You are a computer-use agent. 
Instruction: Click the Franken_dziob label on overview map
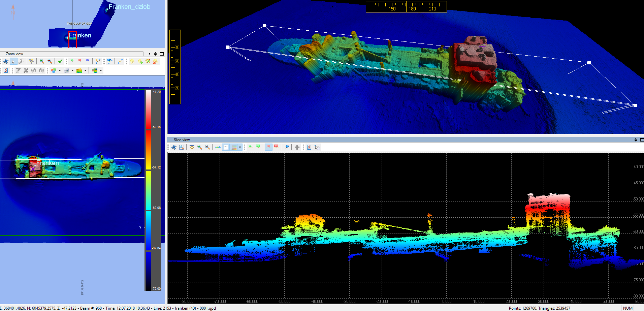tap(129, 7)
